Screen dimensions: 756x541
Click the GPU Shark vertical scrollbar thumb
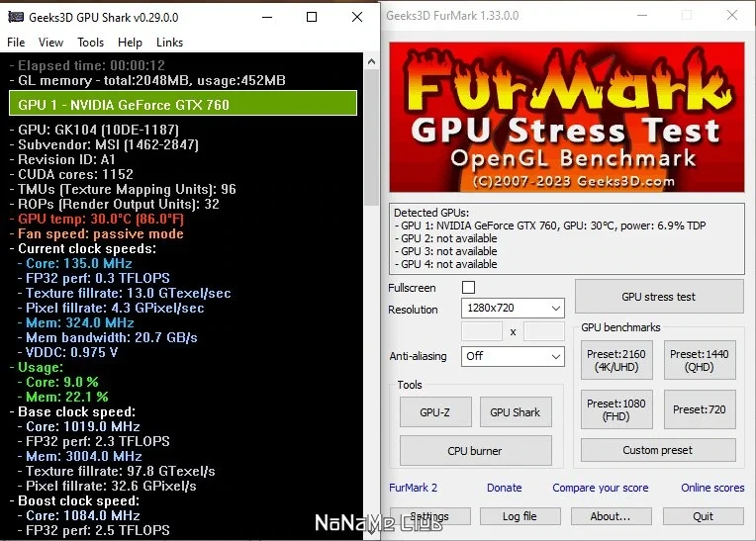pyautogui.click(x=371, y=137)
